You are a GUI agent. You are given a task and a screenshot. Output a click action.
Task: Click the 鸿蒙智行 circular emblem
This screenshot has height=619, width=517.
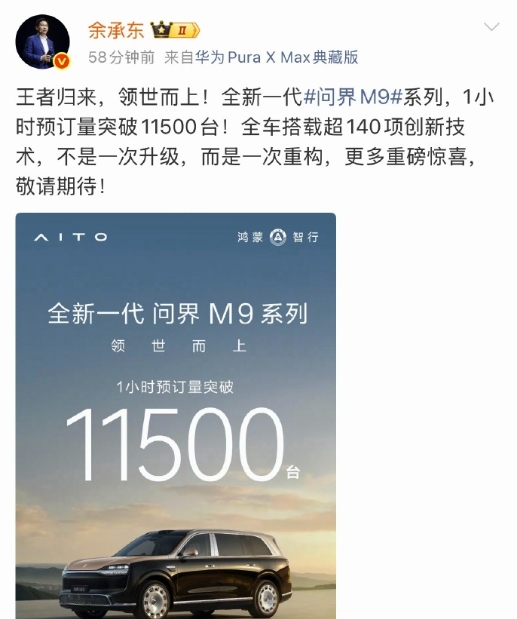[278, 237]
